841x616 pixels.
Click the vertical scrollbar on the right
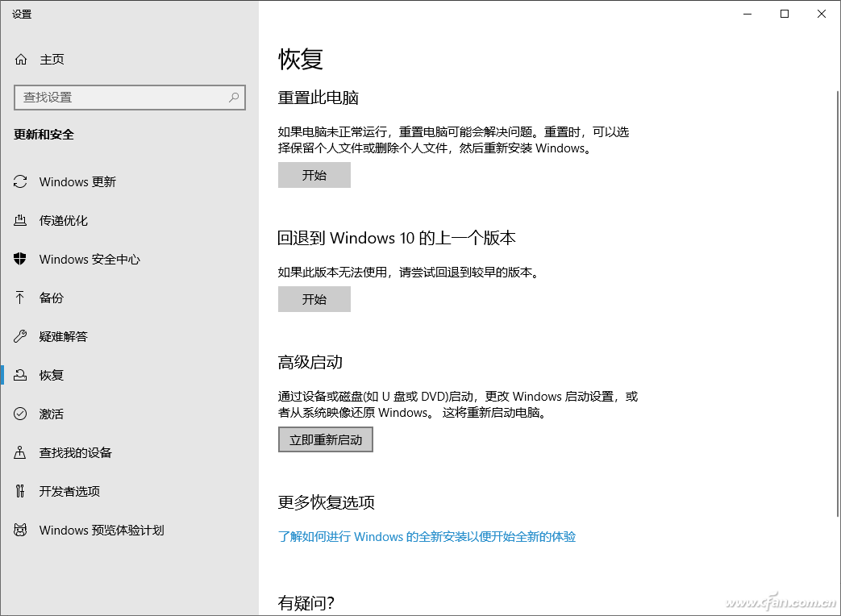(837, 303)
